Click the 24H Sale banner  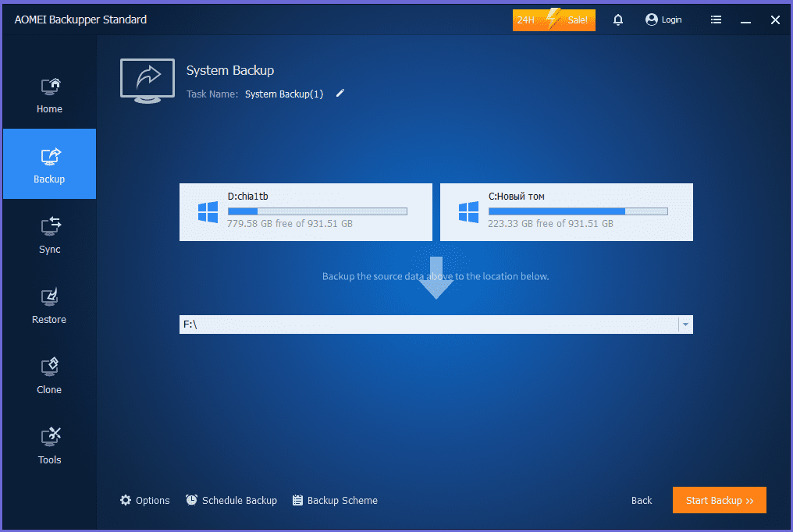pyautogui.click(x=554, y=20)
